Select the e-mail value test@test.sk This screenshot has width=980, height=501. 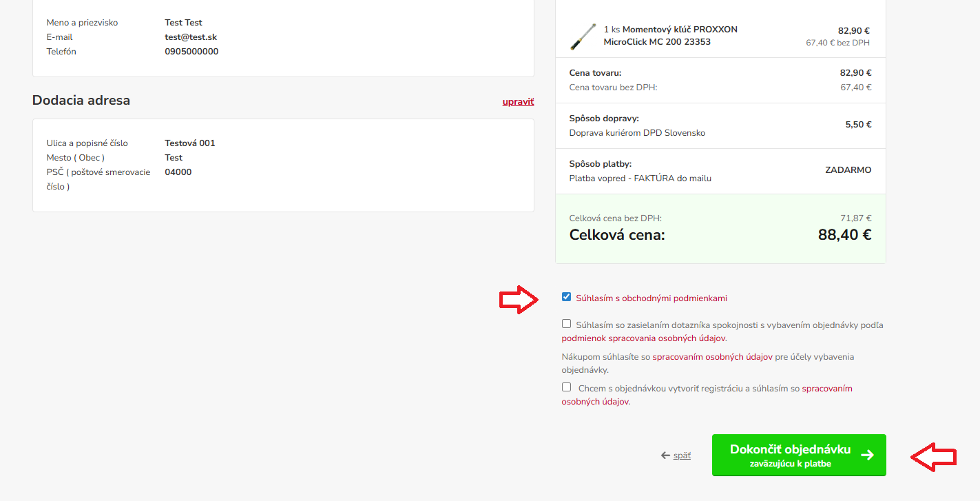click(191, 37)
